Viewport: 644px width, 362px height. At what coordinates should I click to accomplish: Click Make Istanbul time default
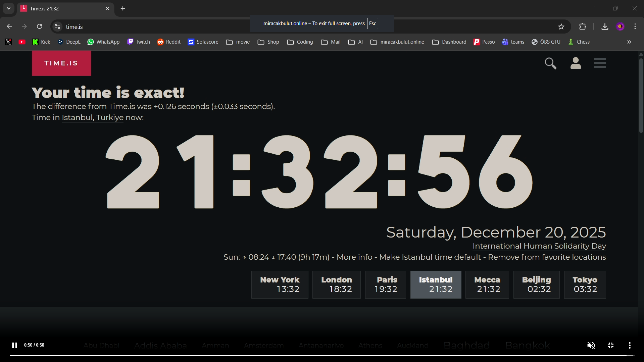430,257
